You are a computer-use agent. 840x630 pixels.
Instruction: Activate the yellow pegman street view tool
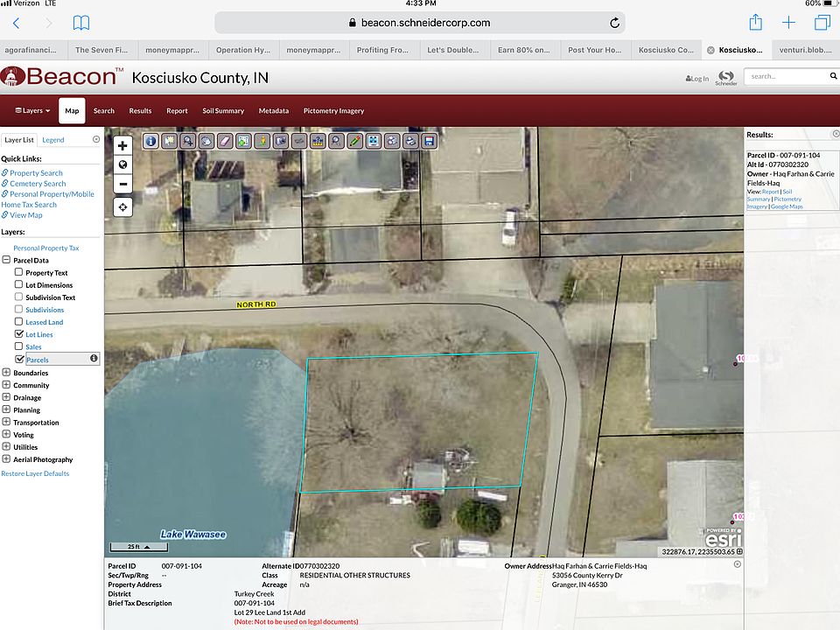262,141
